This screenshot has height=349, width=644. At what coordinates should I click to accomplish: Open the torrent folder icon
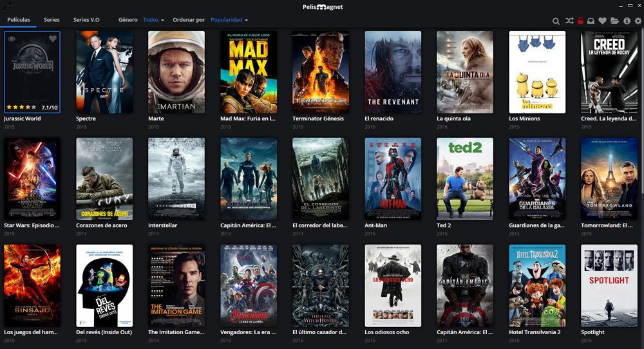tap(614, 21)
